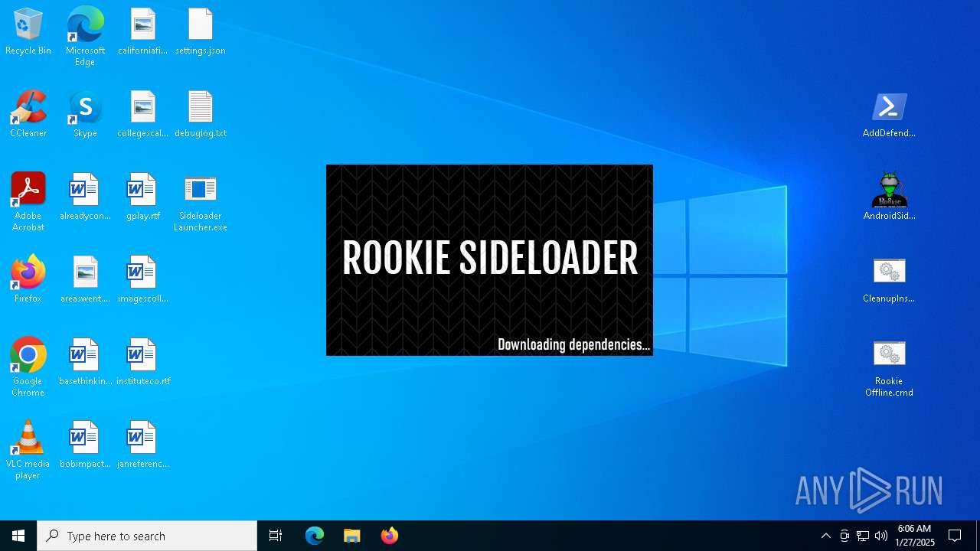Open the network status tray icon
The image size is (980, 551).
pyautogui.click(x=863, y=536)
